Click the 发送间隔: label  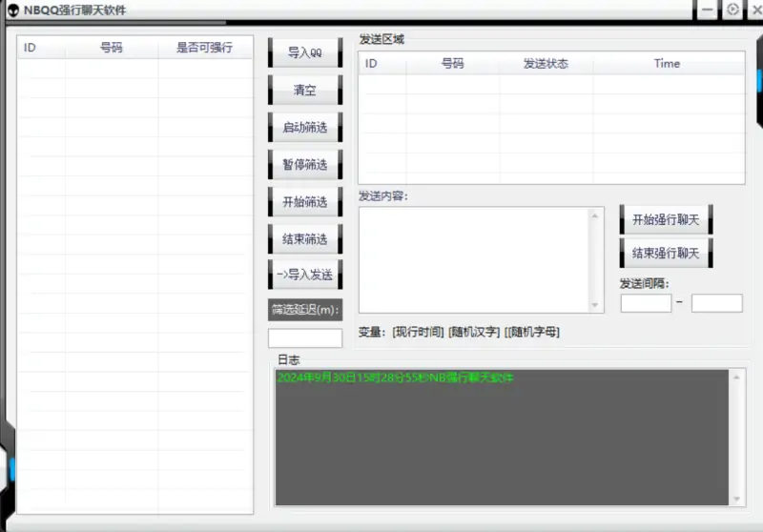click(645, 283)
